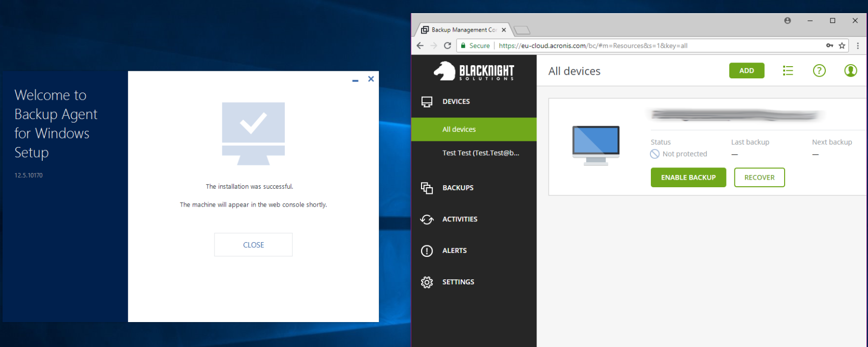Click the CLOSE button in setup dialog
The width and height of the screenshot is (868, 347).
point(253,245)
